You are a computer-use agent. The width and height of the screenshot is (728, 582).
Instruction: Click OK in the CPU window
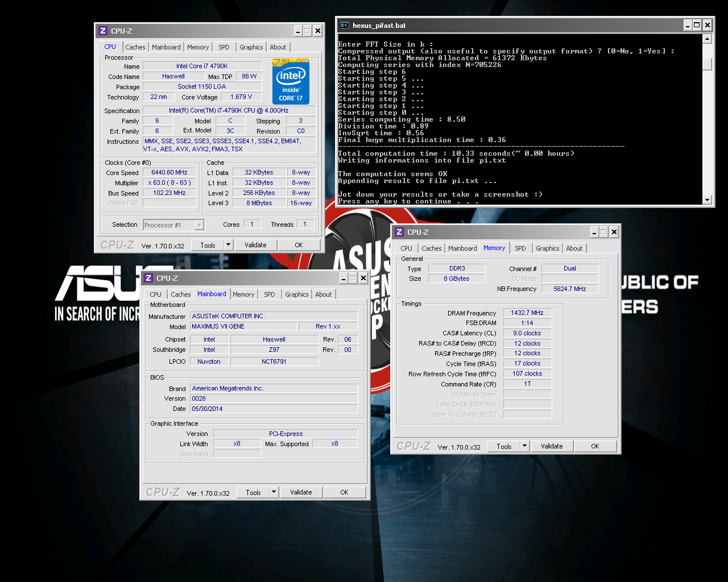pos(299,245)
